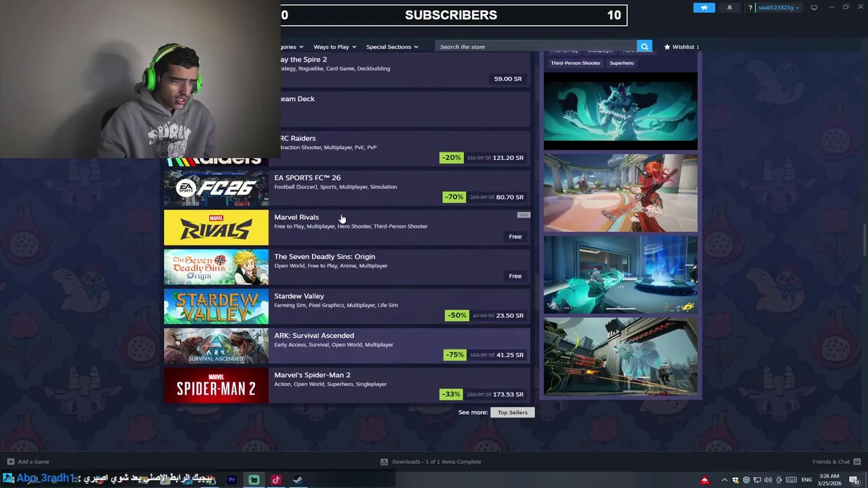Click the red tray icon on the taskbar

coord(705,480)
